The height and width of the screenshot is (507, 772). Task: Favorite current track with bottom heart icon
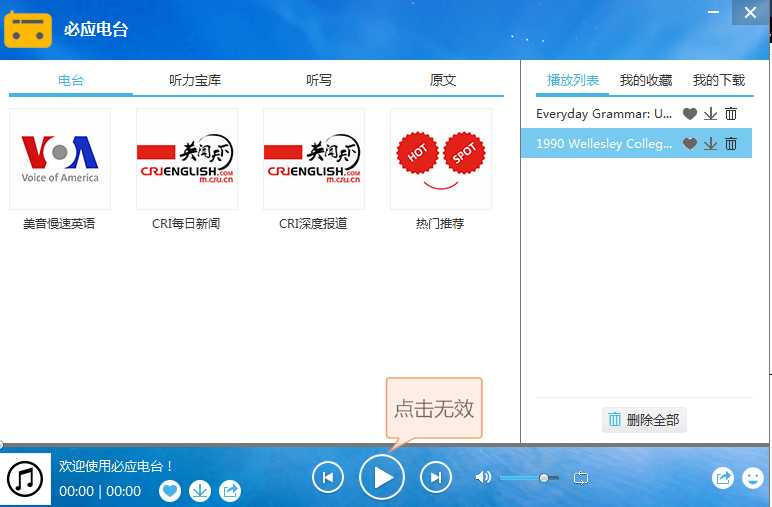[x=170, y=490]
